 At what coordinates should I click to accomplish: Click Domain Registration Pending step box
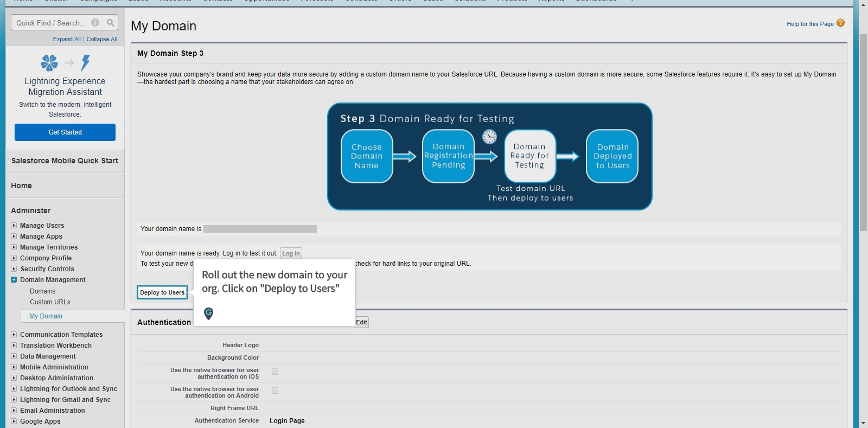[x=449, y=156]
